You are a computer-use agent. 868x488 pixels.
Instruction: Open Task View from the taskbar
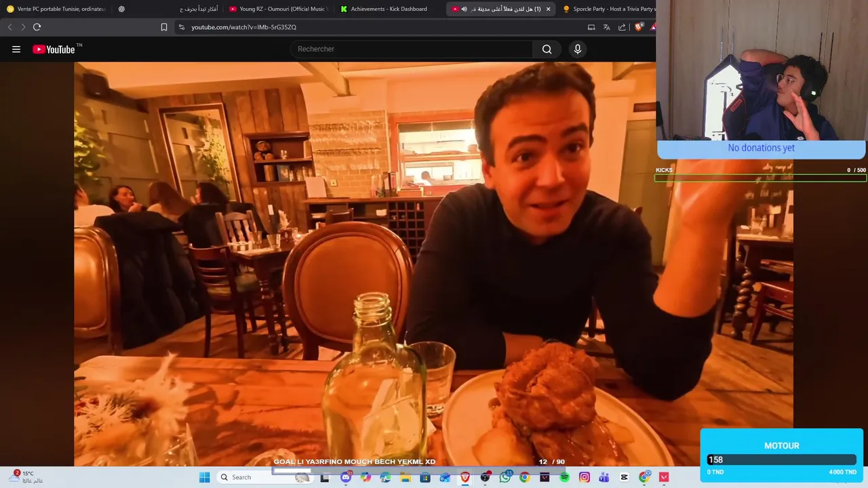325,477
